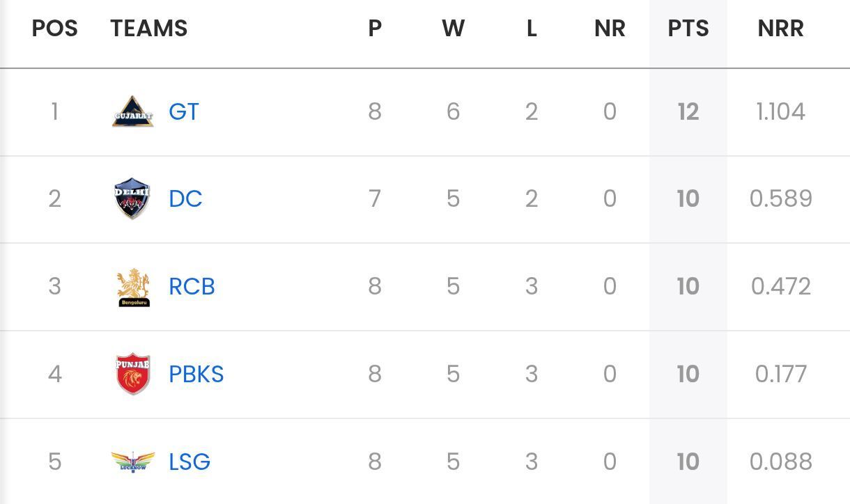Open the PBKS team link
This screenshot has width=850, height=504.
point(196,375)
